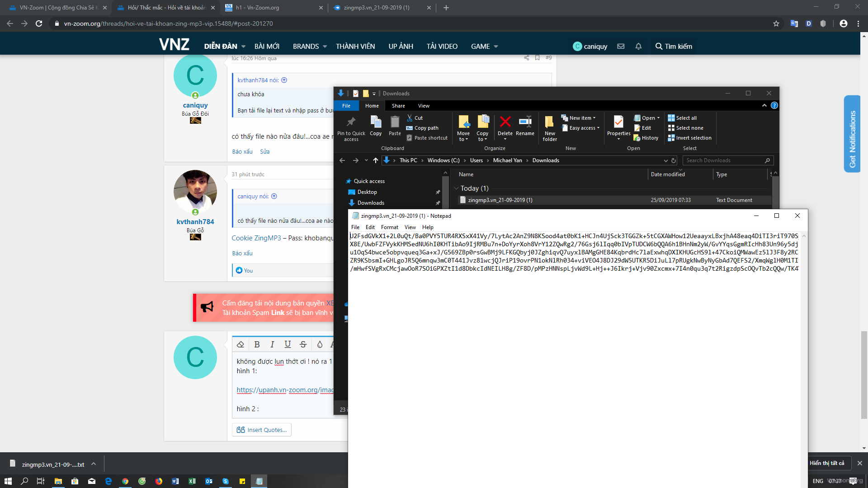868x488 pixels.
Task: Click the Get Notifications side button
Action: pyautogui.click(x=852, y=134)
